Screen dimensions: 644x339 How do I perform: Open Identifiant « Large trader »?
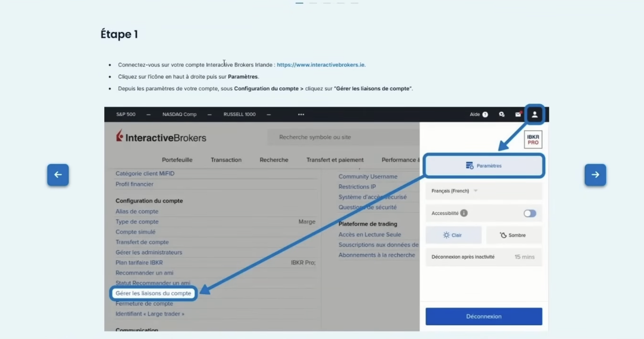(x=150, y=314)
